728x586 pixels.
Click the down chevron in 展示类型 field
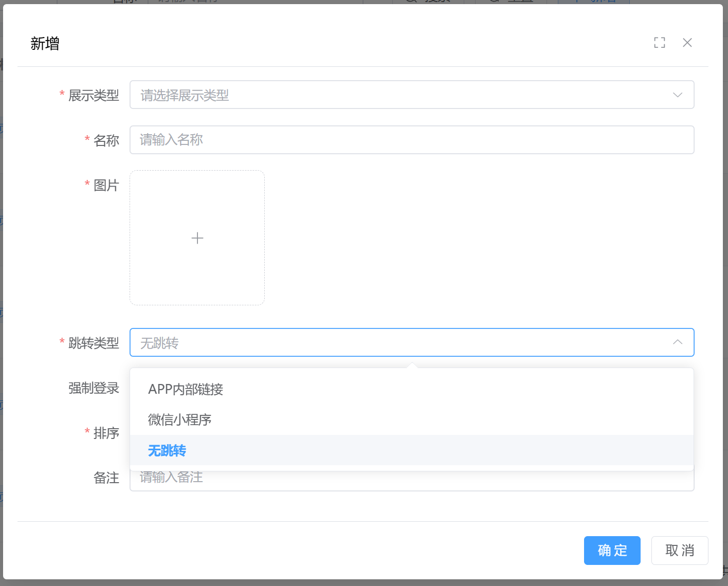click(x=678, y=95)
